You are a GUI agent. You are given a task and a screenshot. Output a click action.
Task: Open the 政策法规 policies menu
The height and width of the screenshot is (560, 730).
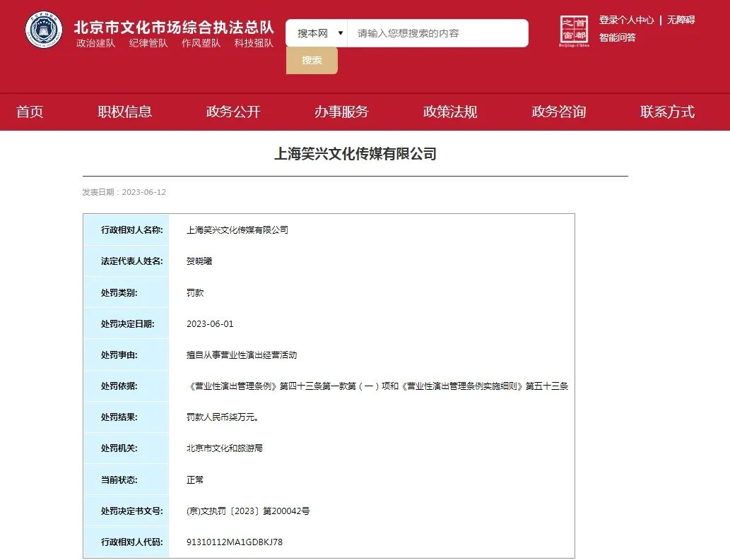[x=449, y=112]
